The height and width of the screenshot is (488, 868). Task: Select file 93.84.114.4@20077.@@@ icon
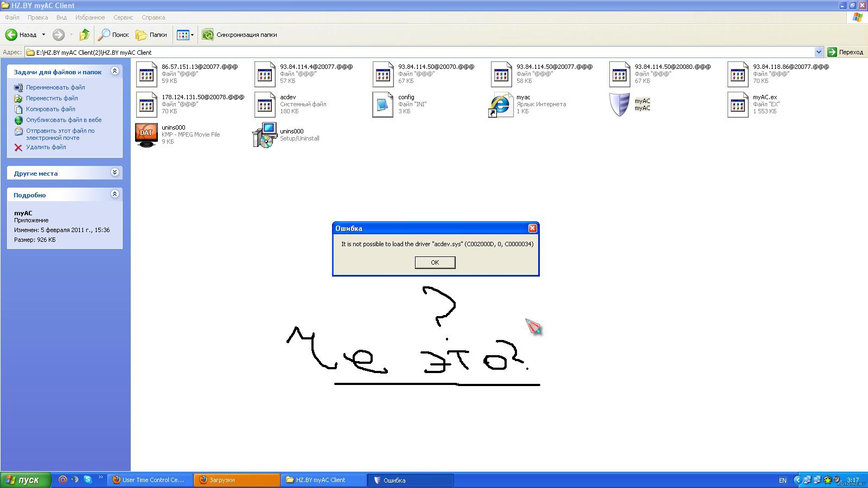265,74
